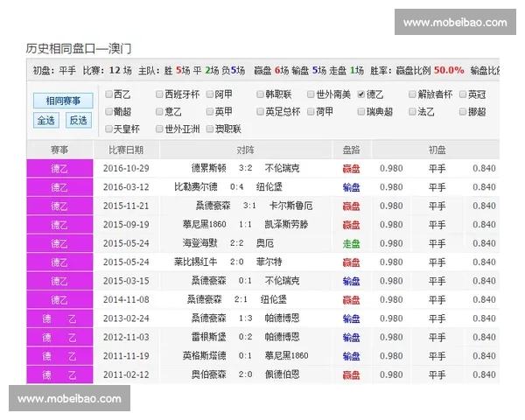Click the date 2016-03-12
The height and width of the screenshot is (420, 525).
pyautogui.click(x=126, y=187)
